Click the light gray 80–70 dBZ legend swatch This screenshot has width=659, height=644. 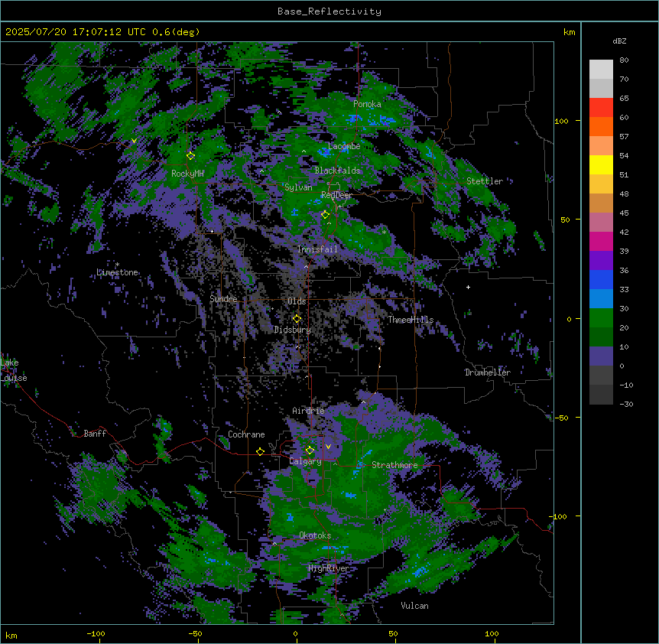[x=601, y=70]
